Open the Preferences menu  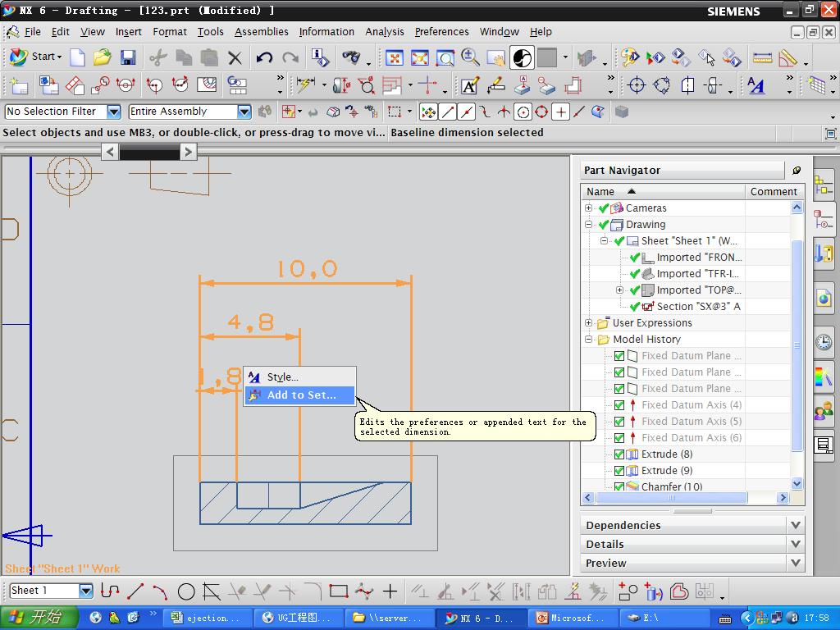[441, 31]
